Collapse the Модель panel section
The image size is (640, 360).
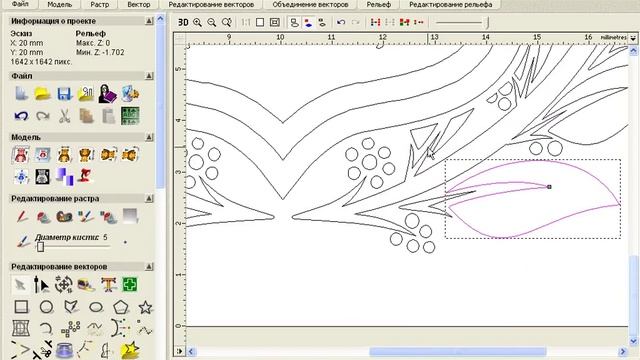[x=149, y=137]
